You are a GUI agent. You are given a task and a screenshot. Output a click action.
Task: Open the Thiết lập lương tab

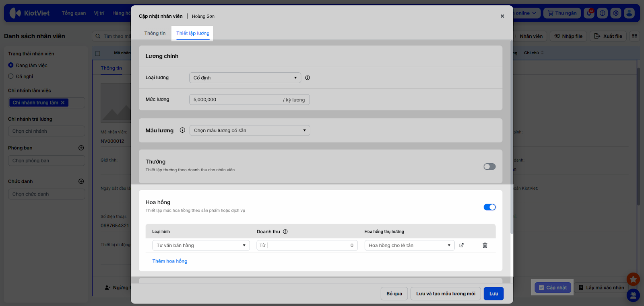pyautogui.click(x=193, y=33)
